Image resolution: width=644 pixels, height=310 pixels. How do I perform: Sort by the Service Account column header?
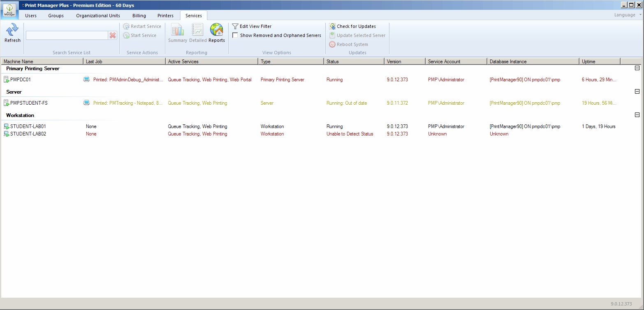tap(456, 61)
